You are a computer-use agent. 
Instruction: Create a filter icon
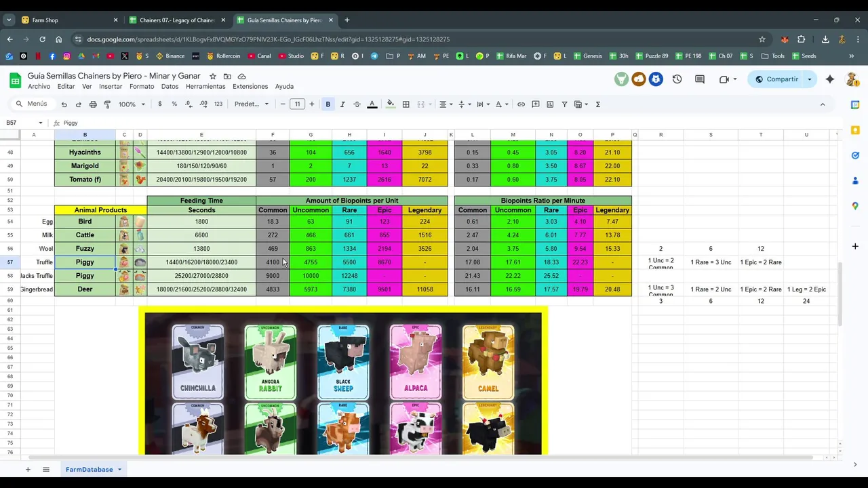[x=564, y=104]
